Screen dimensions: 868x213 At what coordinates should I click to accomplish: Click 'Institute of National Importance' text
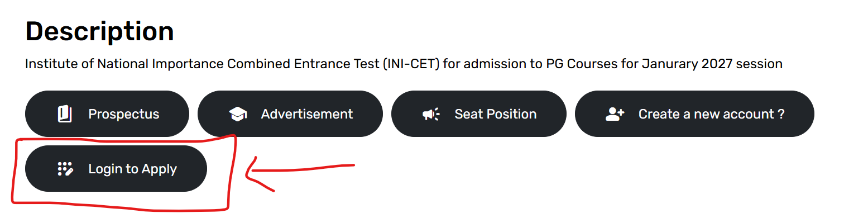[124, 64]
